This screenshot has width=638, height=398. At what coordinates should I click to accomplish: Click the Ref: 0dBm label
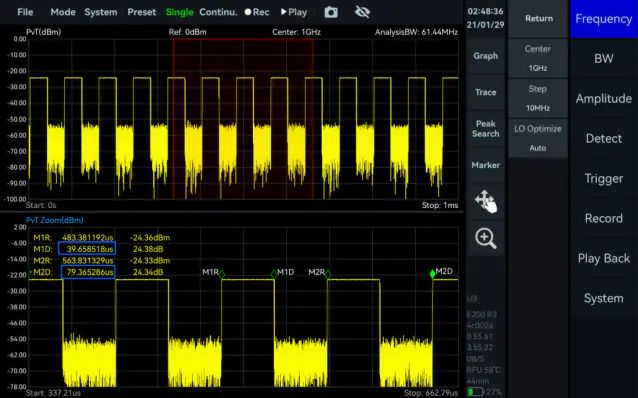[188, 32]
